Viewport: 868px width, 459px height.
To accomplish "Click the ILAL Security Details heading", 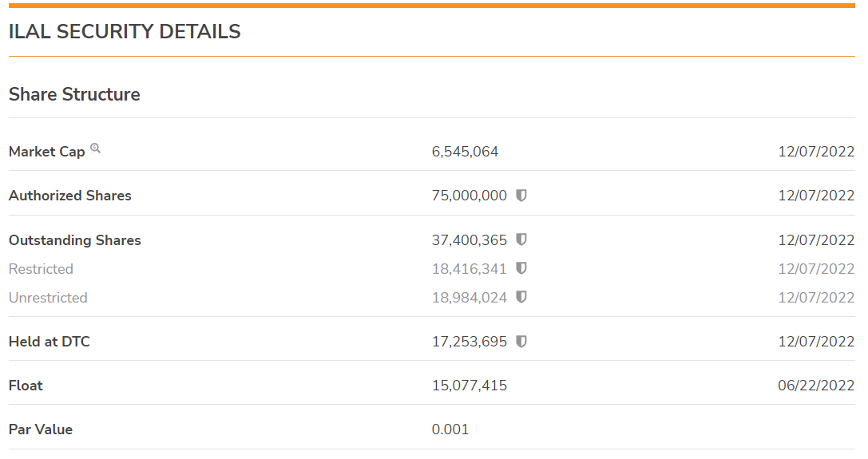I will pyautogui.click(x=125, y=32).
